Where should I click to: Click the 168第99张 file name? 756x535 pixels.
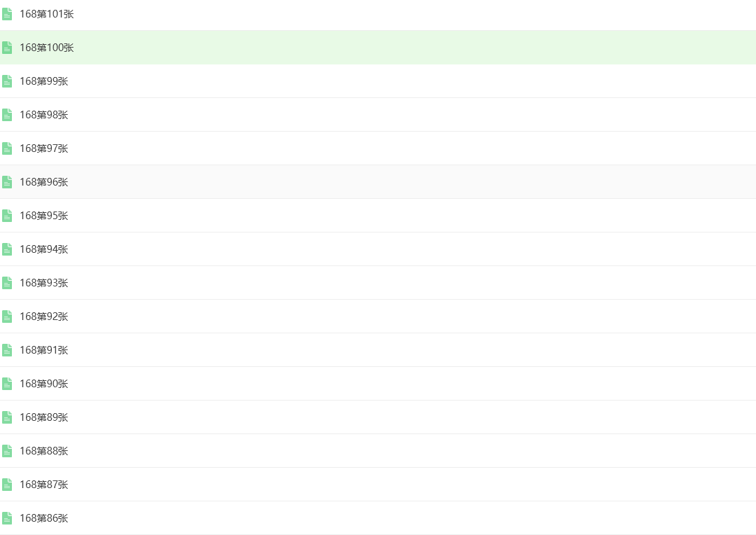(x=44, y=81)
